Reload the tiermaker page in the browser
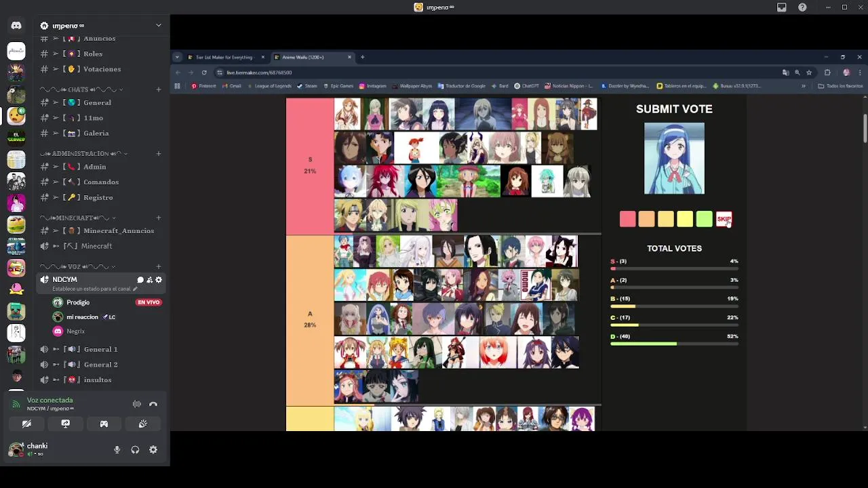This screenshot has height=488, width=868. [204, 73]
